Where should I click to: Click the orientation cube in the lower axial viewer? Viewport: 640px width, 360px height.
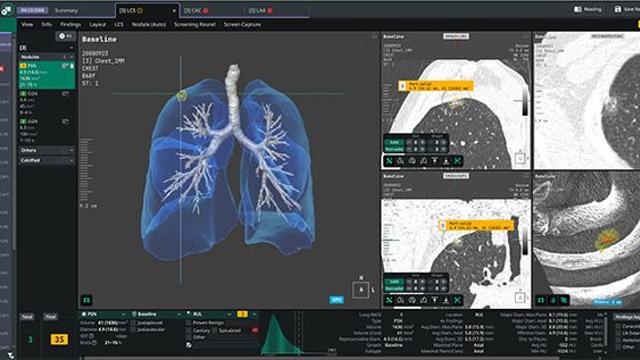520,298
